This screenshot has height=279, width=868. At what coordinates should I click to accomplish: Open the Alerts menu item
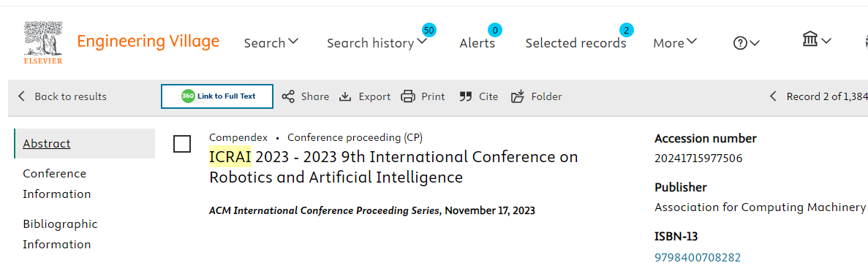click(x=478, y=42)
